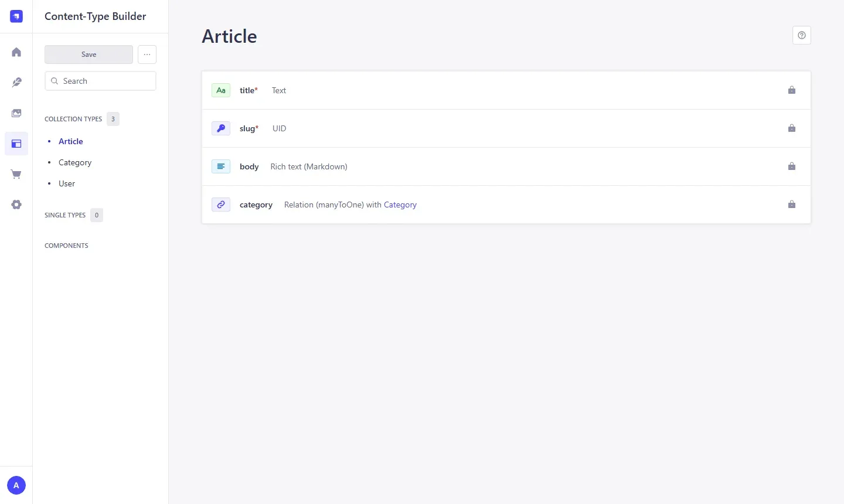
Task: Follow the Category relation link
Action: tap(400, 205)
